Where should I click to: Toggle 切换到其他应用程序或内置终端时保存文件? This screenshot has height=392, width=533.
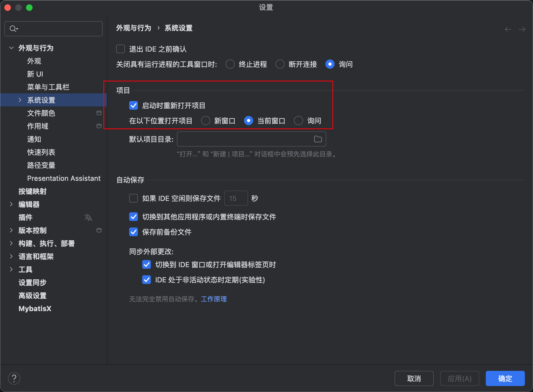click(x=134, y=217)
